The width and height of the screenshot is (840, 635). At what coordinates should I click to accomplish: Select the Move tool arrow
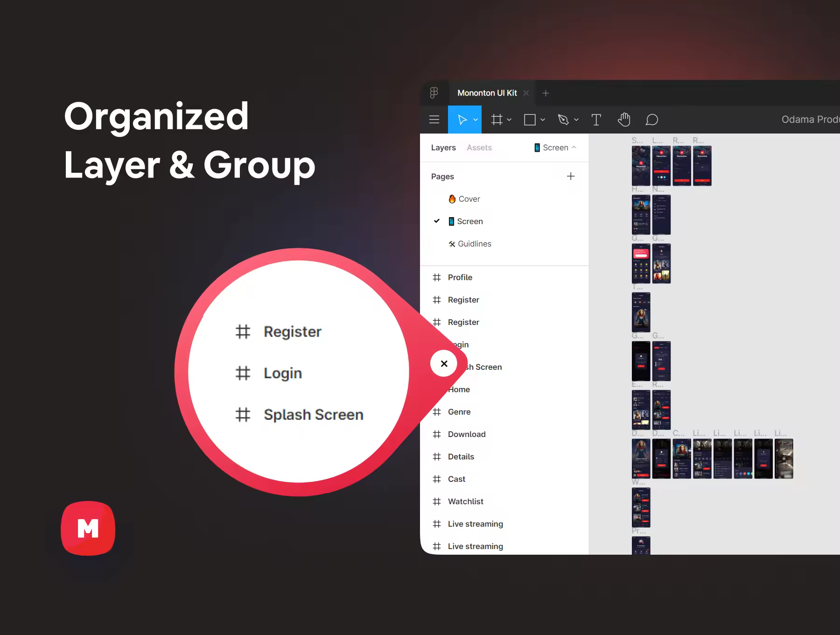(x=462, y=120)
